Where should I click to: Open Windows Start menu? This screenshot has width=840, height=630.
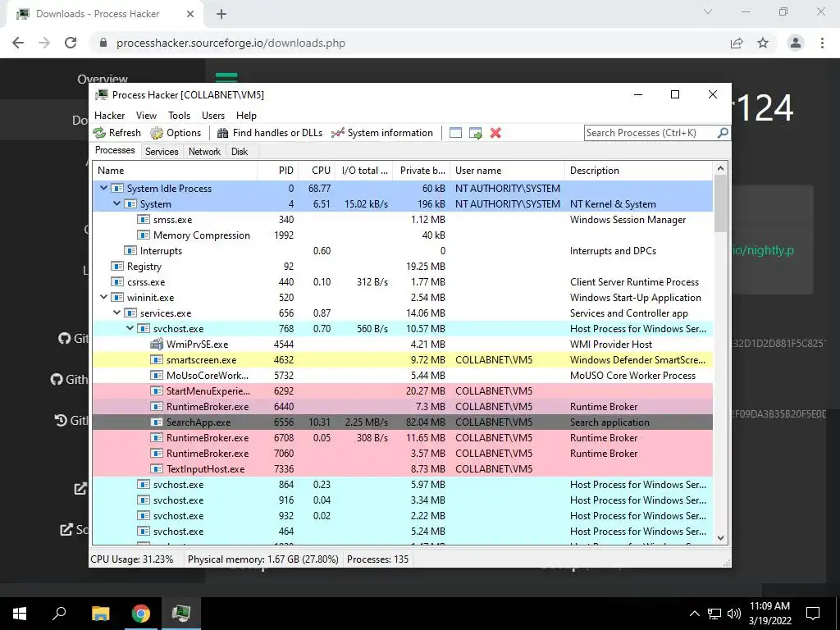click(x=20, y=614)
